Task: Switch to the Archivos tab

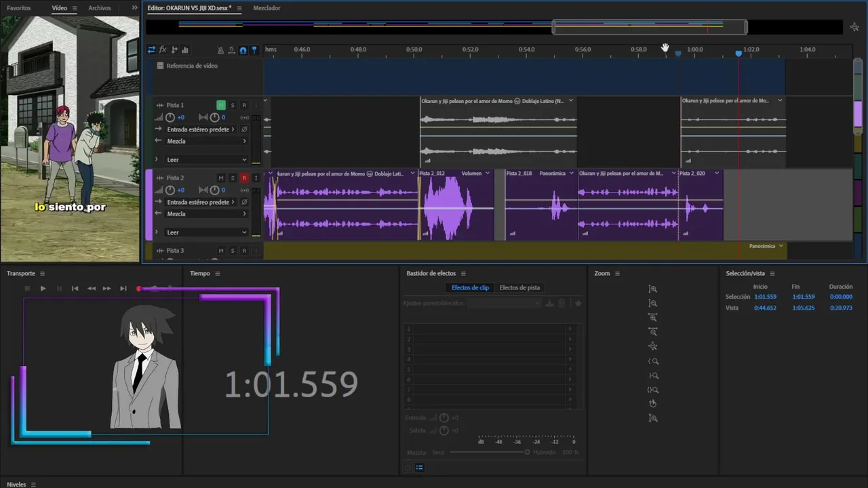Action: 100,8
